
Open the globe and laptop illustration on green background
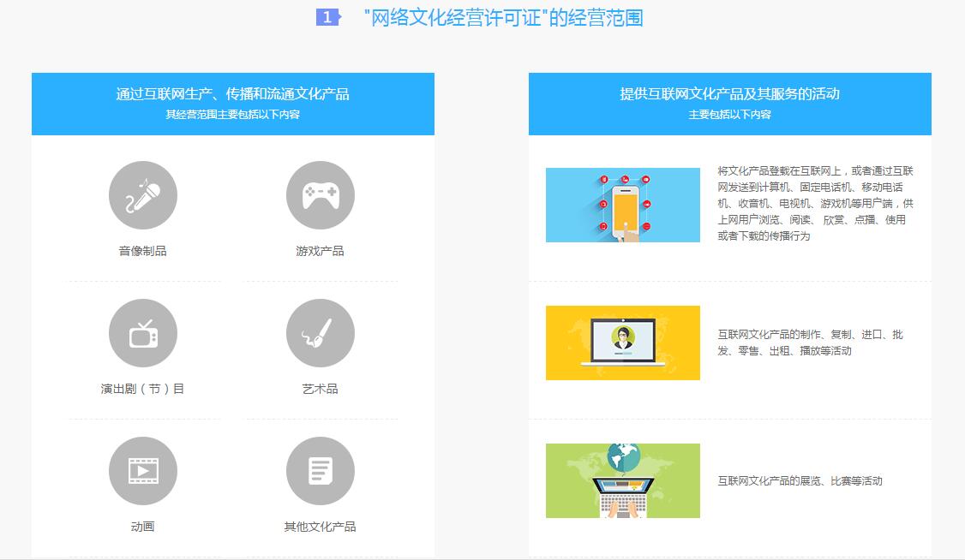[x=622, y=480]
